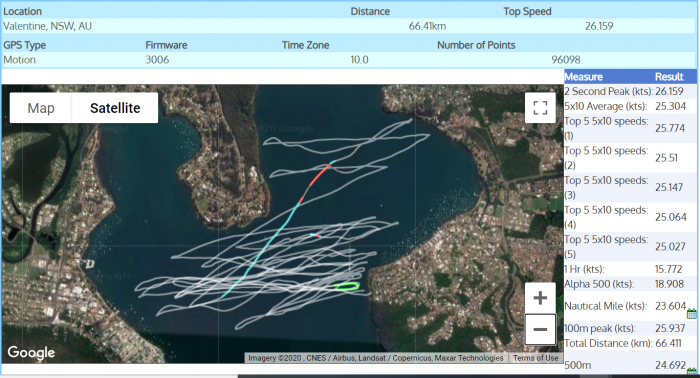Click the Google logo on map

[31, 353]
